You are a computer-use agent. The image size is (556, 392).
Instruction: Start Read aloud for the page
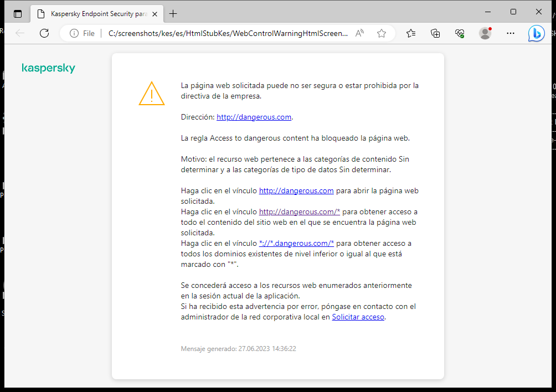click(x=359, y=33)
